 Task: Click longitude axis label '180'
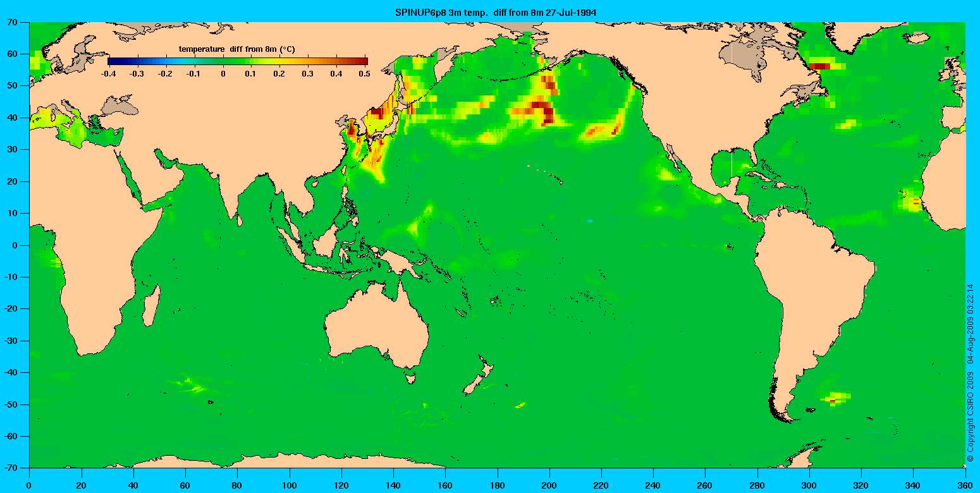(497, 486)
